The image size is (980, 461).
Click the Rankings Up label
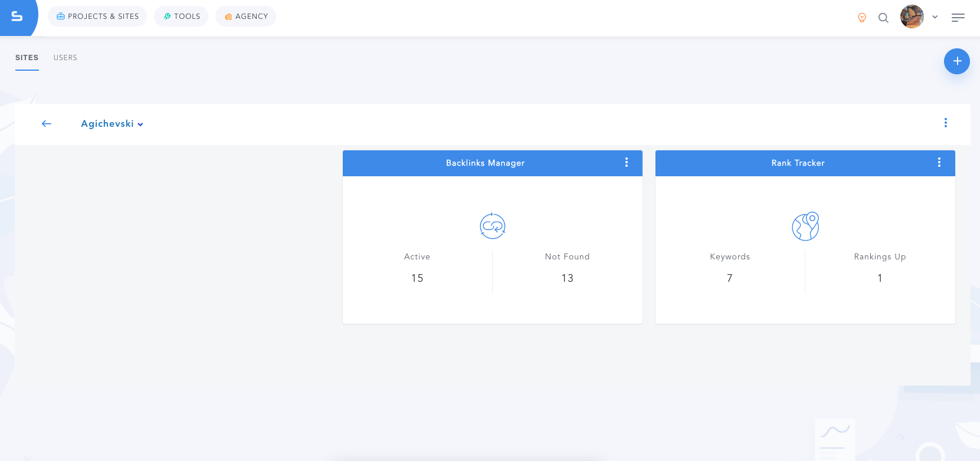(880, 256)
